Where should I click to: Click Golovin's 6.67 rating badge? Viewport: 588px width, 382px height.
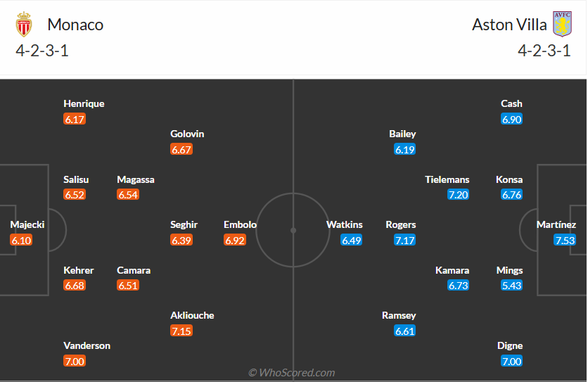coord(181,149)
